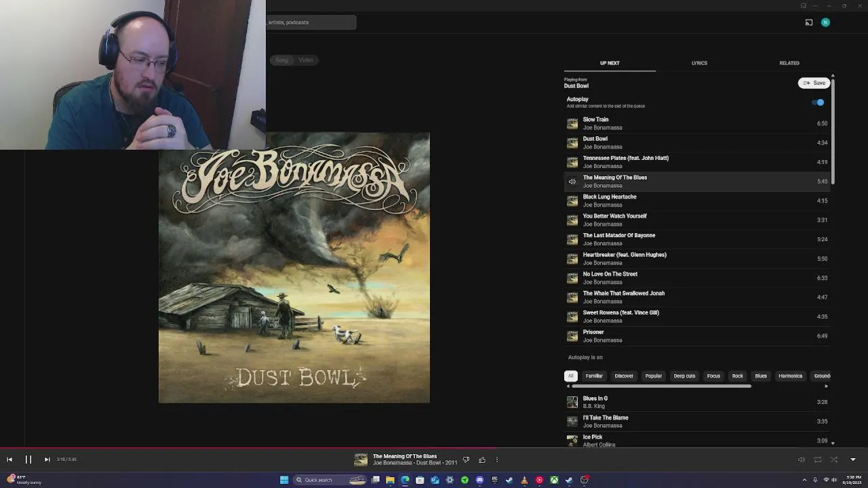Open the player bar more-options menu
The height and width of the screenshot is (488, 868).
pyautogui.click(x=497, y=460)
